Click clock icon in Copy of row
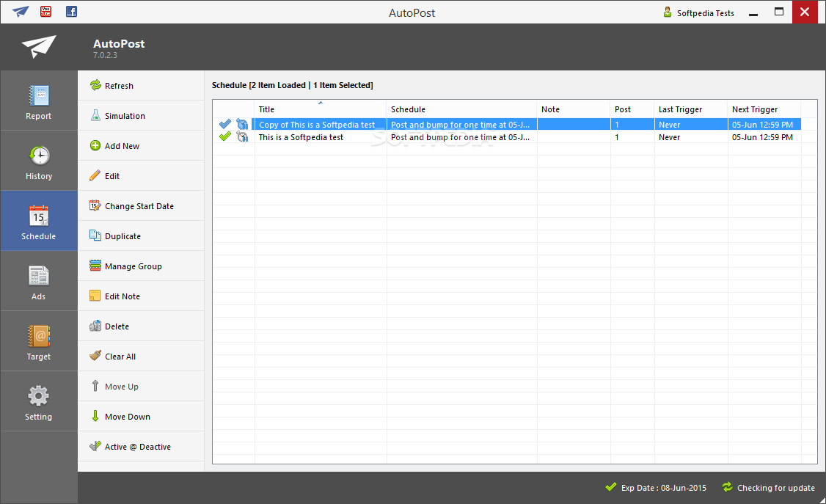Image resolution: width=826 pixels, height=504 pixels. pyautogui.click(x=242, y=124)
